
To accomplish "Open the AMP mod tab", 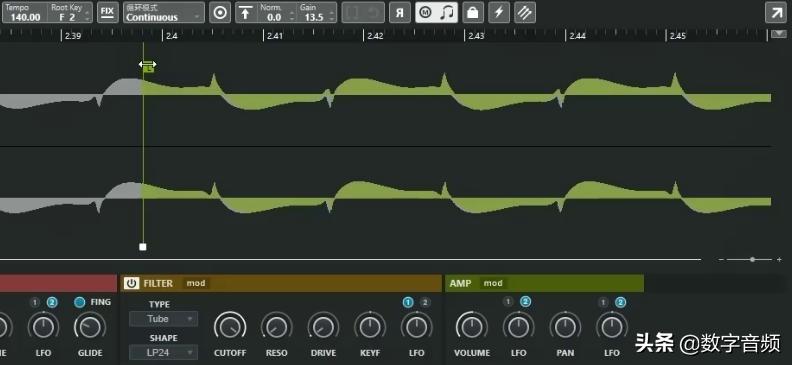I will 493,283.
